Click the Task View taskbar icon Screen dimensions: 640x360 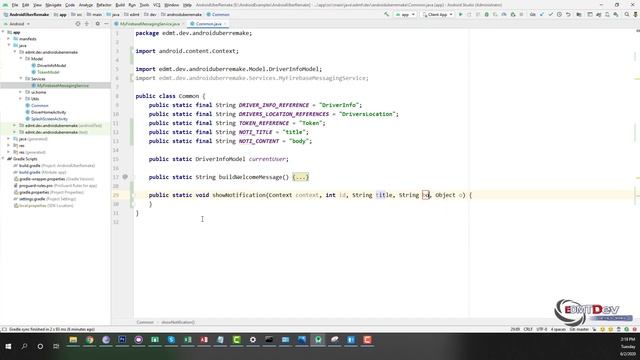click(56, 346)
